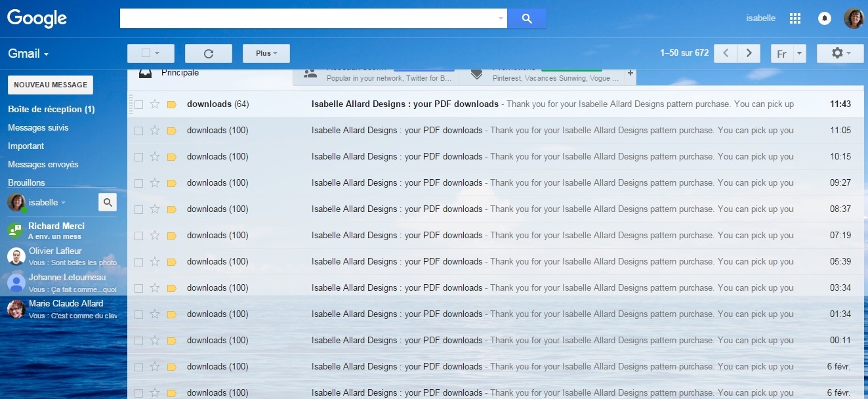The width and height of the screenshot is (868, 399).
Task: Open the Messages envoyés folder
Action: 43,164
